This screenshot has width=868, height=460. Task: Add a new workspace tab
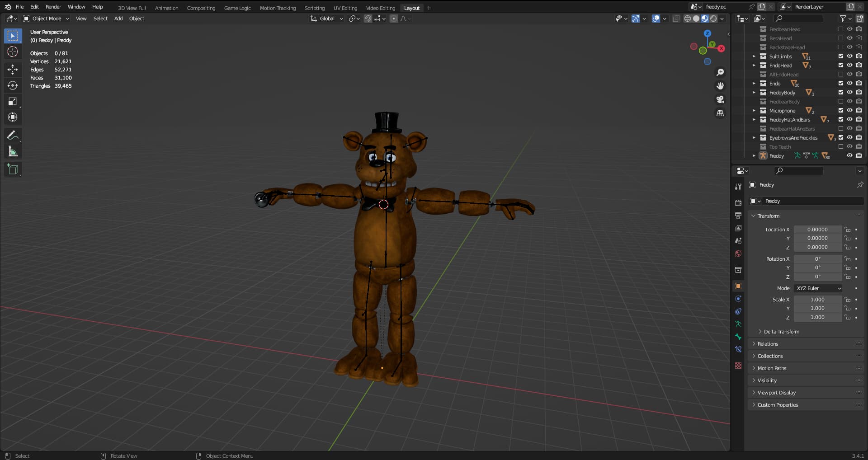click(429, 8)
